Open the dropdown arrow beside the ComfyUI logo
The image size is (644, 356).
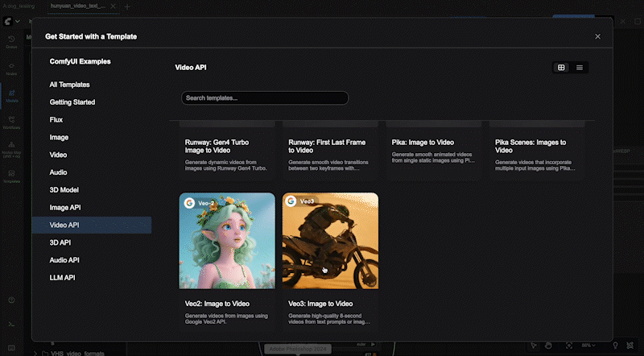coord(17,22)
